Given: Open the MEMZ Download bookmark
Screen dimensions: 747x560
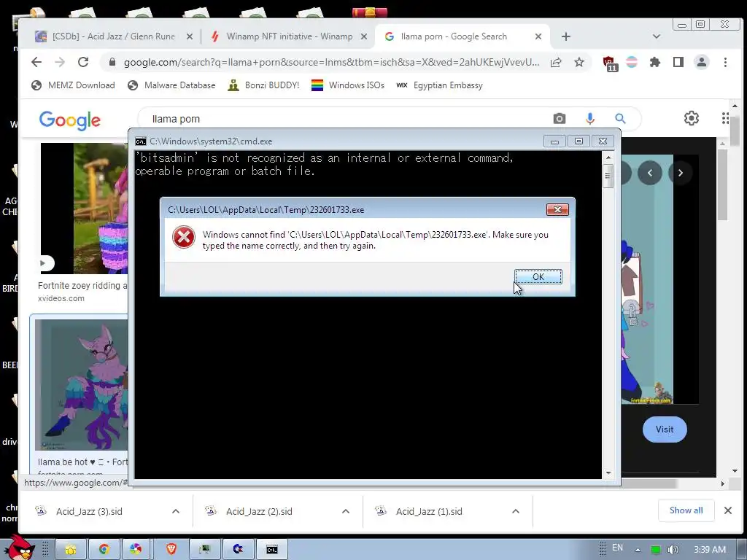Looking at the screenshot, I should [x=74, y=85].
